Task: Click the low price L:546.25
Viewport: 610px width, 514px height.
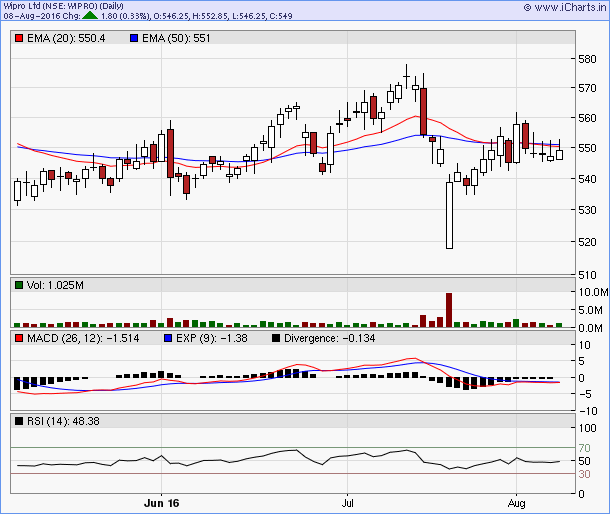Action: (247, 16)
